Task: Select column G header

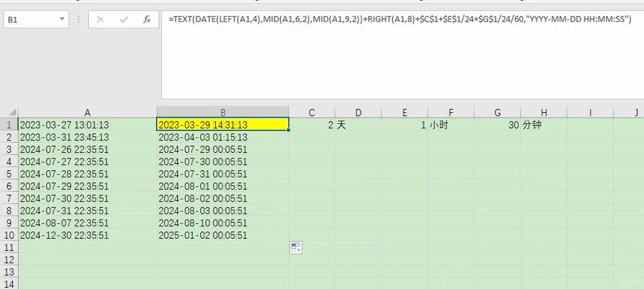Action: pyautogui.click(x=497, y=112)
